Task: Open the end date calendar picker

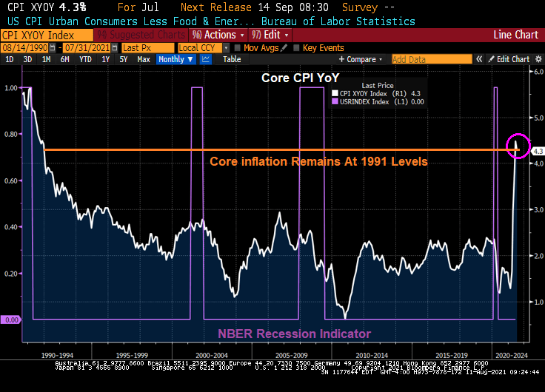Action: point(115,48)
